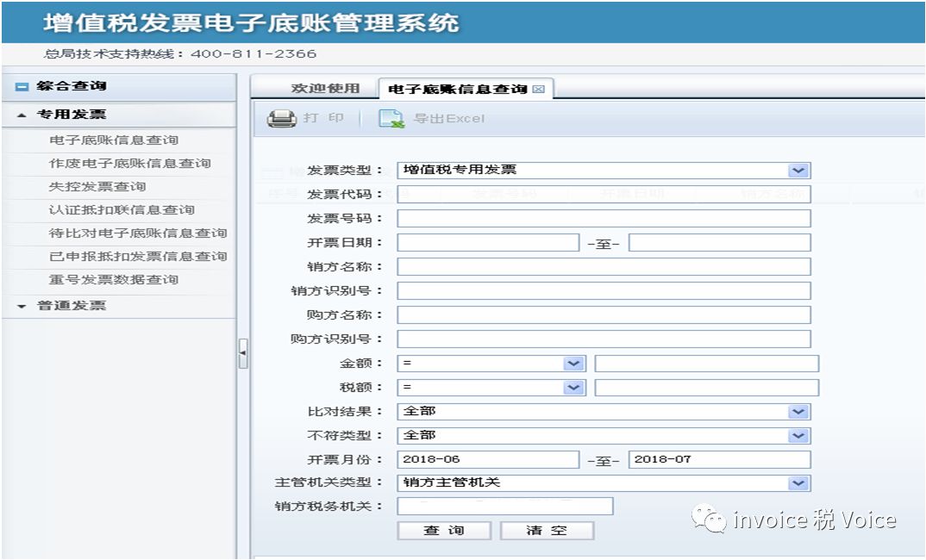Collapse the left sidebar with the splitter arrow
The width and height of the screenshot is (926, 560).
coord(243,353)
